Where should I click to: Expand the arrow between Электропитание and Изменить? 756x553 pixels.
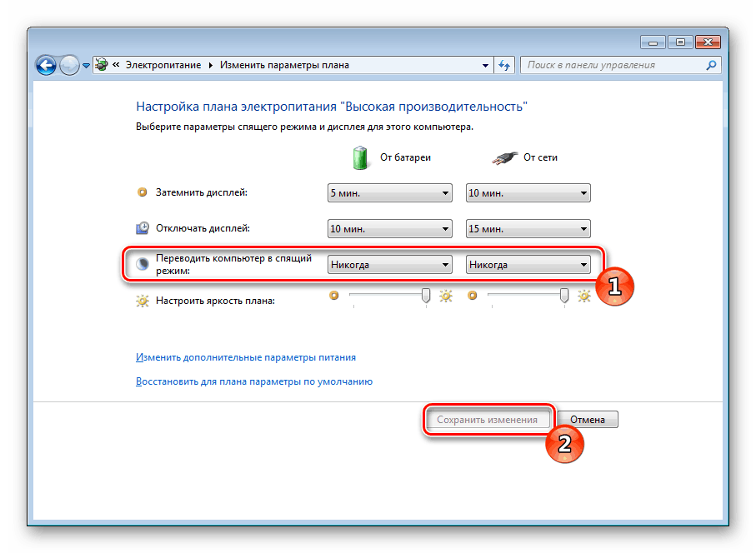211,66
